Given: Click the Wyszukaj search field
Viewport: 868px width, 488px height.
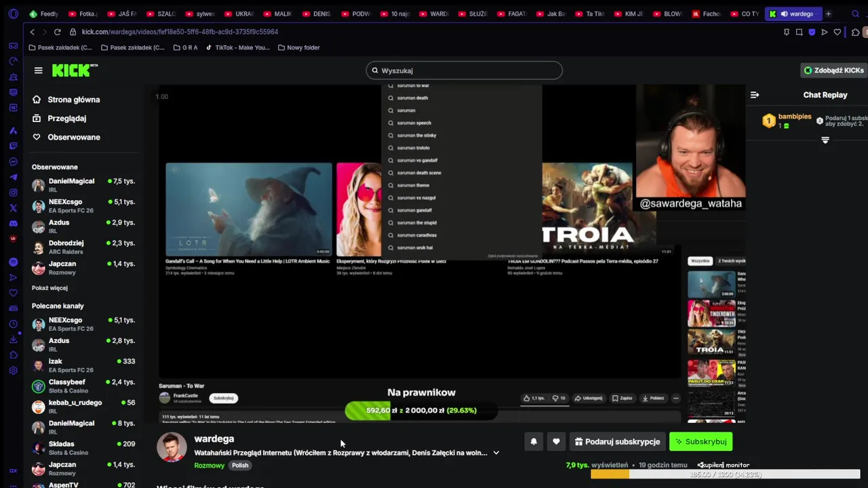Looking at the screenshot, I should (465, 70).
